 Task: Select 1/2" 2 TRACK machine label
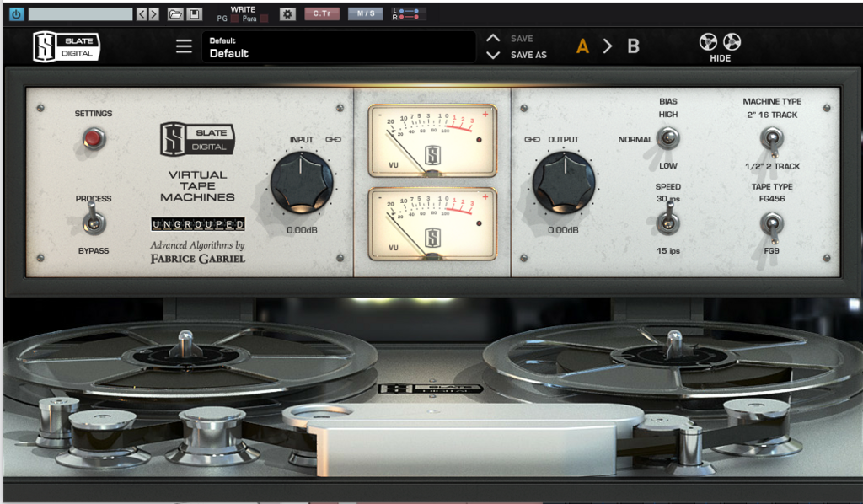773,166
